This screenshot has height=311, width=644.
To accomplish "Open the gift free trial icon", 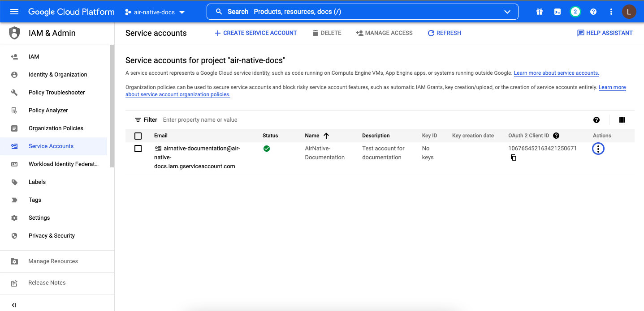I will 540,12.
